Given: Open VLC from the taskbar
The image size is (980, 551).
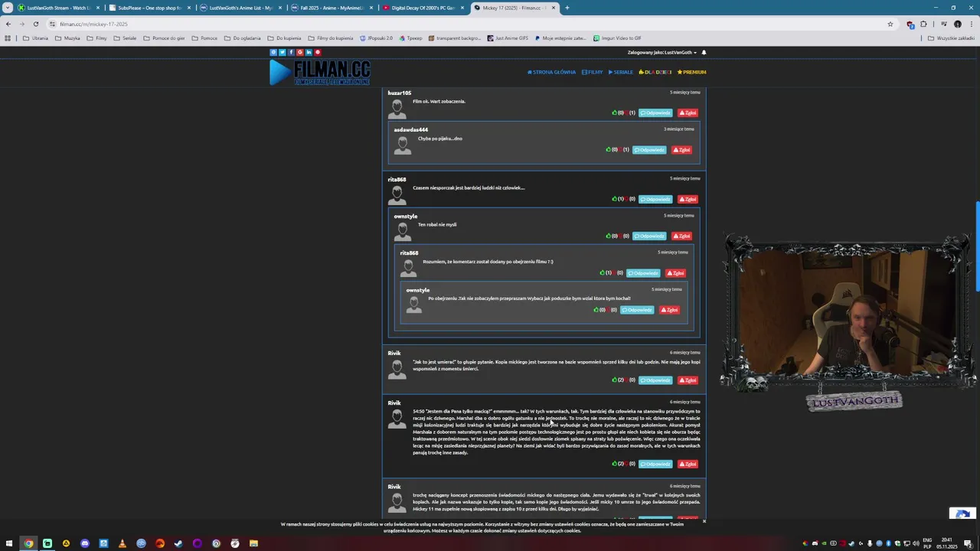Looking at the screenshot, I should (122, 543).
